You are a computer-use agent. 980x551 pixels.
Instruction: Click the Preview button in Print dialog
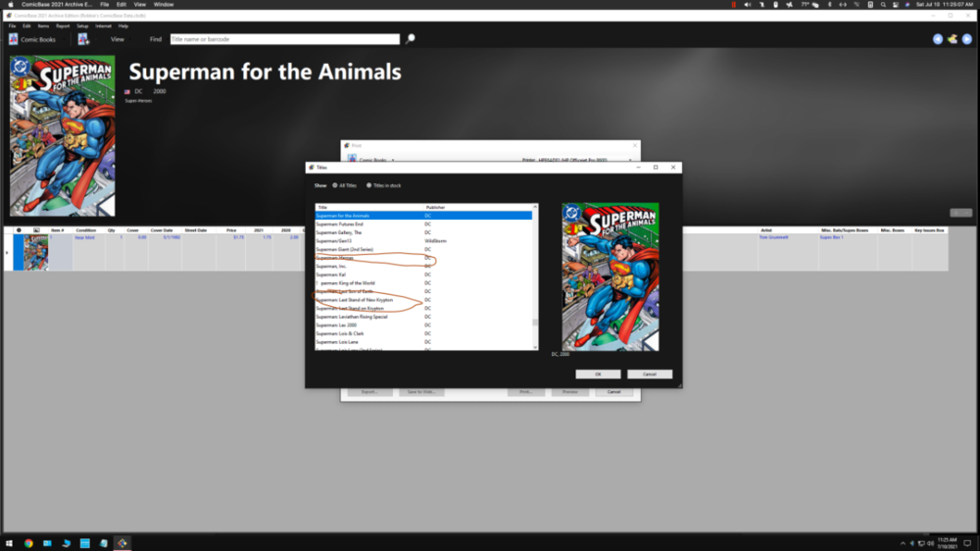click(x=570, y=392)
